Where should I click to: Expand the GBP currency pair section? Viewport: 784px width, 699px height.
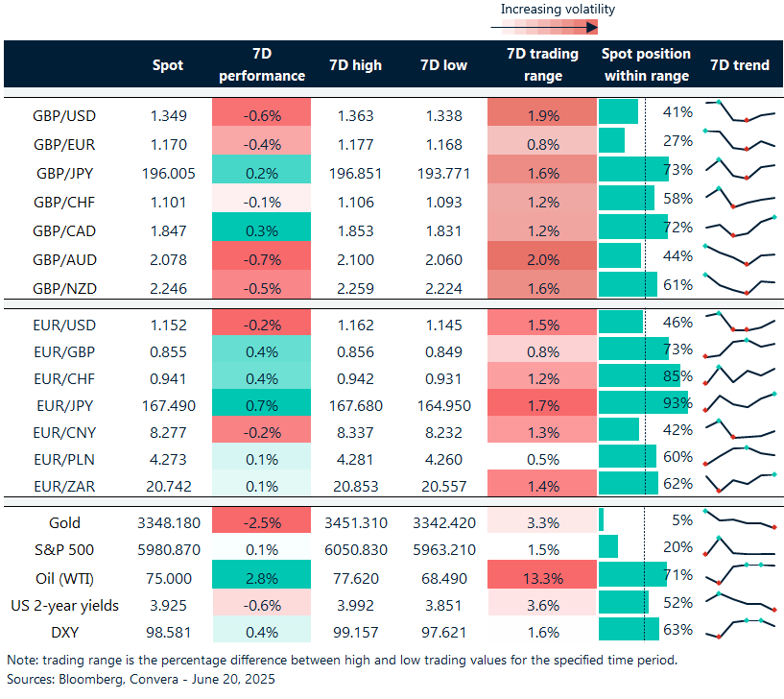click(x=66, y=115)
